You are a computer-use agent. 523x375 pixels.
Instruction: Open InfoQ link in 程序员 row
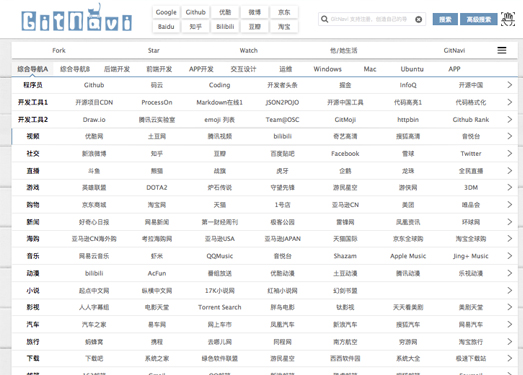coord(408,85)
